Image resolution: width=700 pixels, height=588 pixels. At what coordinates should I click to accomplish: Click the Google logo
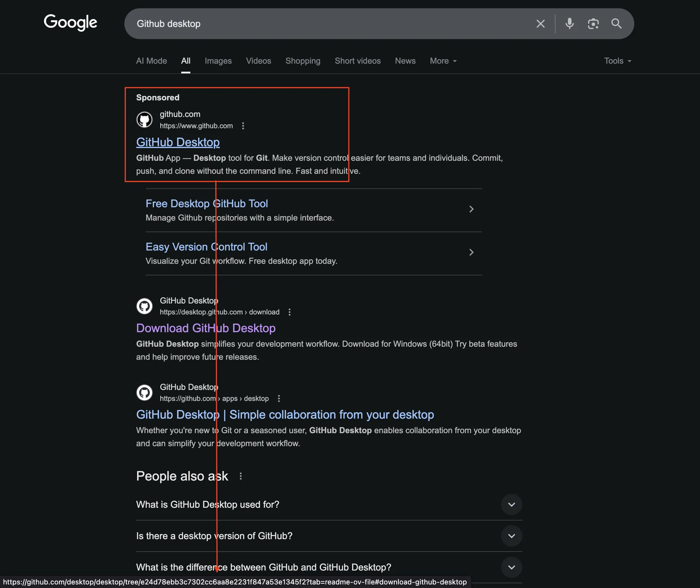70,23
